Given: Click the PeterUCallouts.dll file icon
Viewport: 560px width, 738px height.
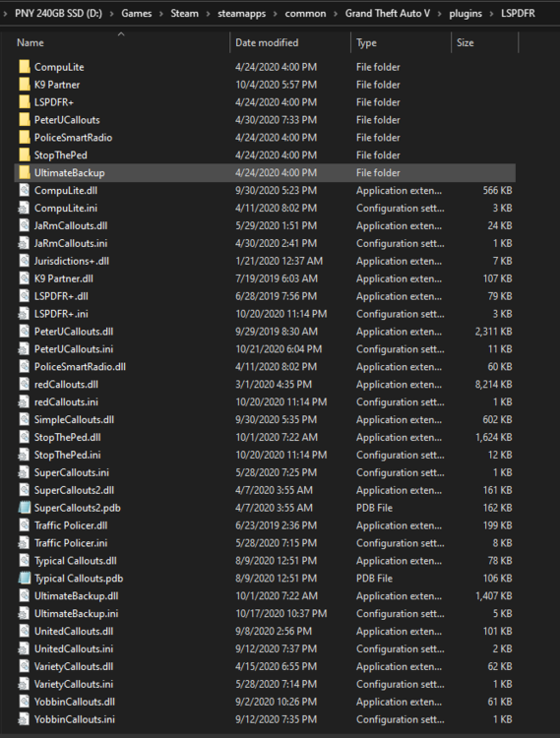Looking at the screenshot, I should [25, 332].
